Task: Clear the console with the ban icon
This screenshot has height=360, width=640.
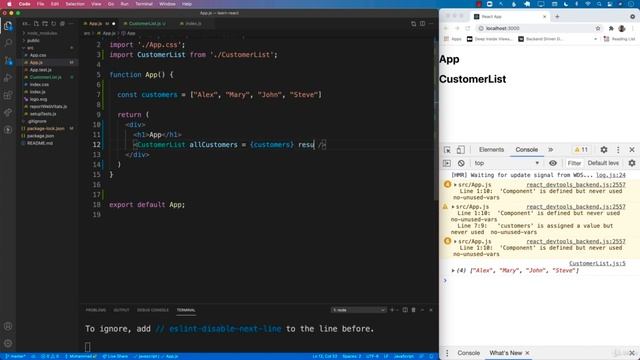Action: (x=461, y=163)
